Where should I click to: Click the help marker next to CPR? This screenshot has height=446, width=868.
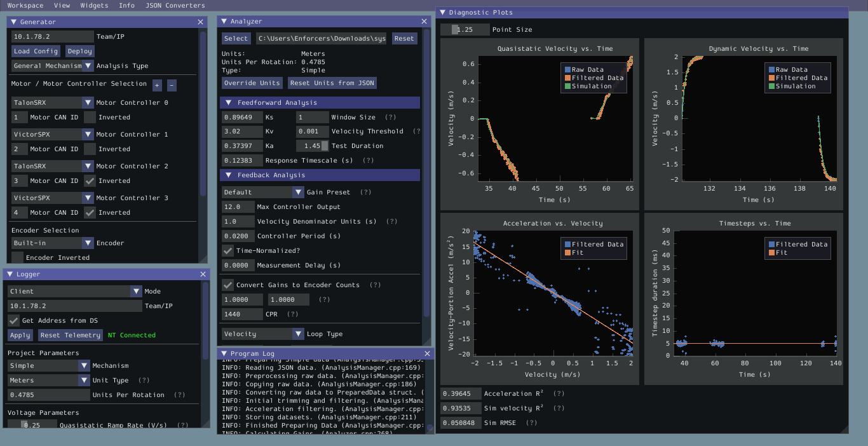[x=292, y=314]
